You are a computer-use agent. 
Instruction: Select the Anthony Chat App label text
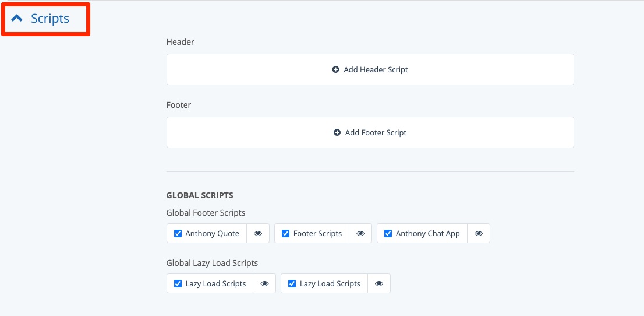[427, 233]
